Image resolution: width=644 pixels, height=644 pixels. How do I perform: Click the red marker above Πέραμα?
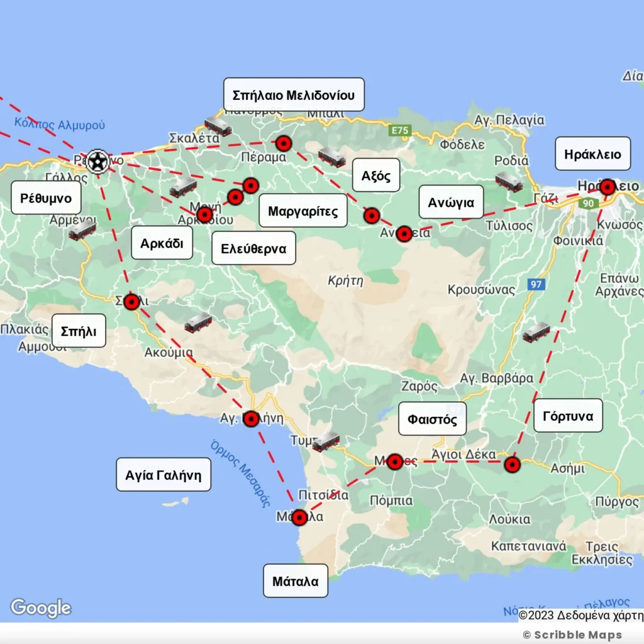coord(284,143)
